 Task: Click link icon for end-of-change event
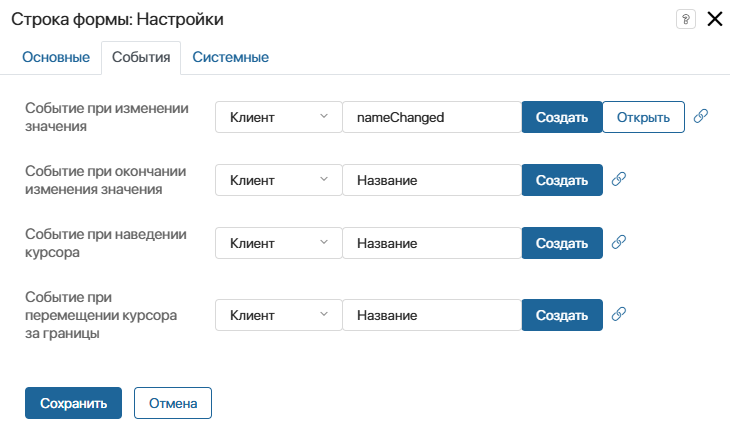click(619, 179)
